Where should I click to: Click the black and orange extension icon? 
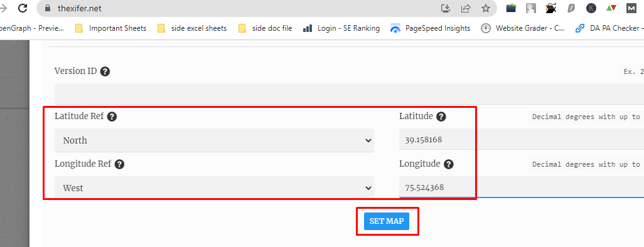click(x=551, y=8)
